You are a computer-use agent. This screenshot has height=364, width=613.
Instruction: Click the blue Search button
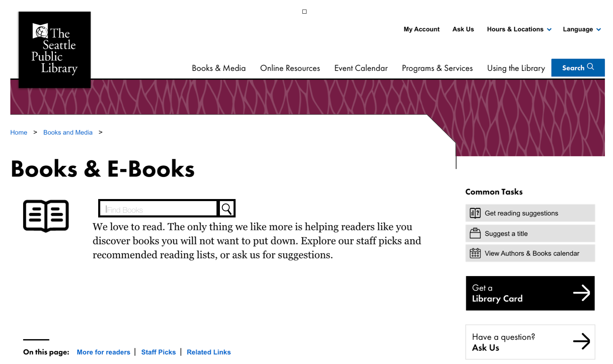(578, 67)
